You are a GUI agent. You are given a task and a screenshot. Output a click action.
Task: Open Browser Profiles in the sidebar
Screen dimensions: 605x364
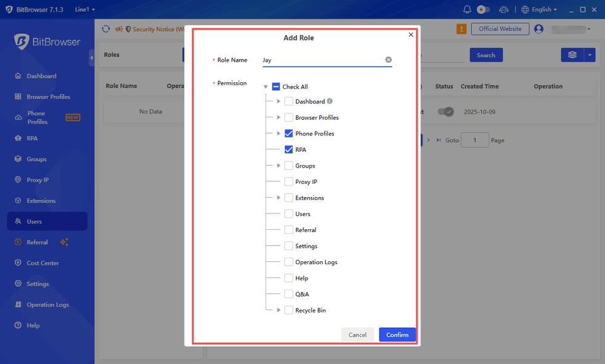[48, 97]
